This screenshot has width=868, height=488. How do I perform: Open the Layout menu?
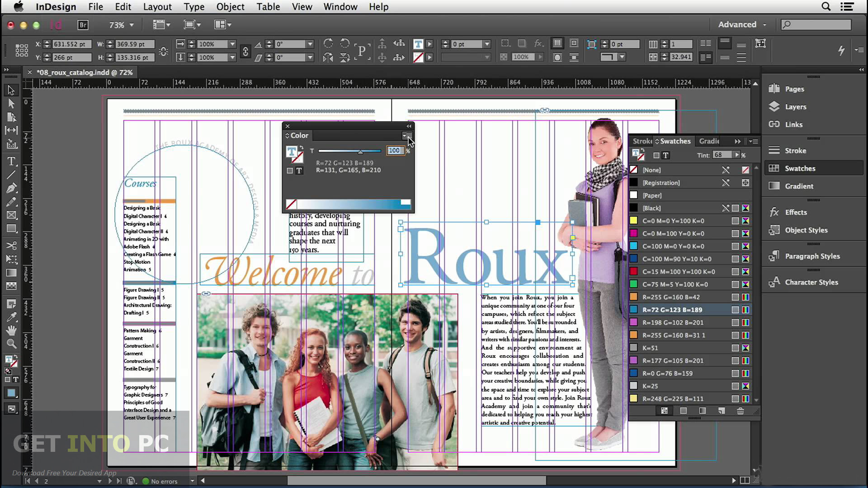coord(157,7)
